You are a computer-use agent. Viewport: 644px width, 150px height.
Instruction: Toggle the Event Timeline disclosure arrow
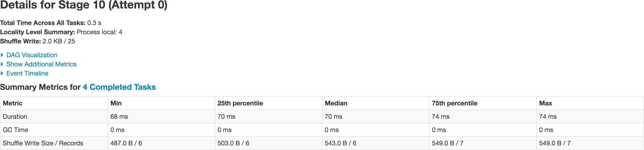point(2,73)
